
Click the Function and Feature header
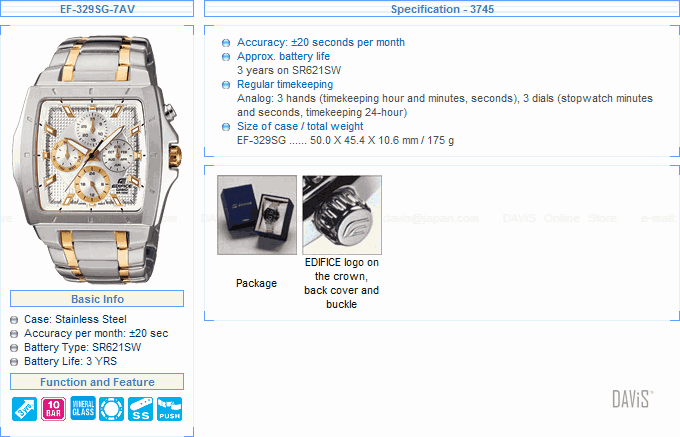pyautogui.click(x=97, y=382)
